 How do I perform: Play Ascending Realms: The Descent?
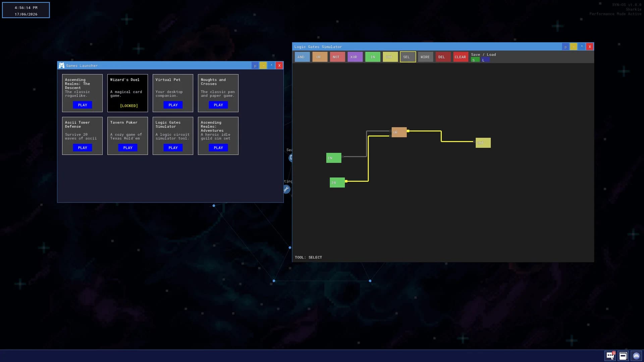[83, 105]
